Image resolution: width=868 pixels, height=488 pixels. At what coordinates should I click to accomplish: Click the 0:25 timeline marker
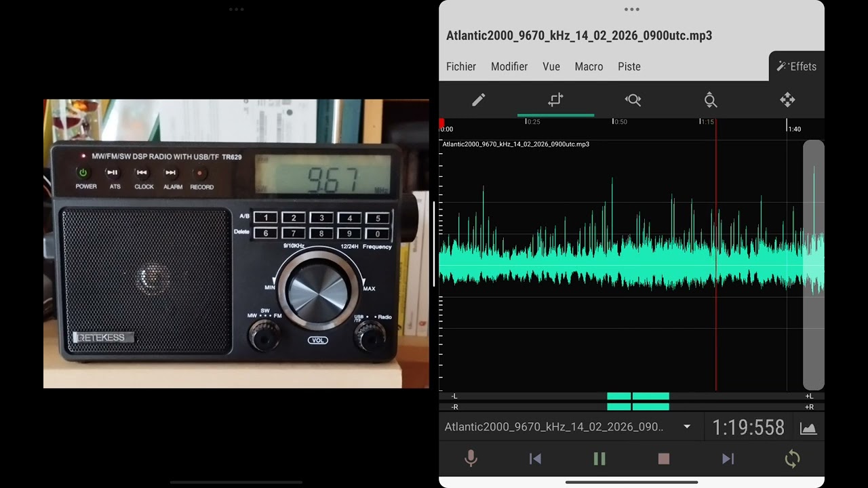(x=533, y=121)
